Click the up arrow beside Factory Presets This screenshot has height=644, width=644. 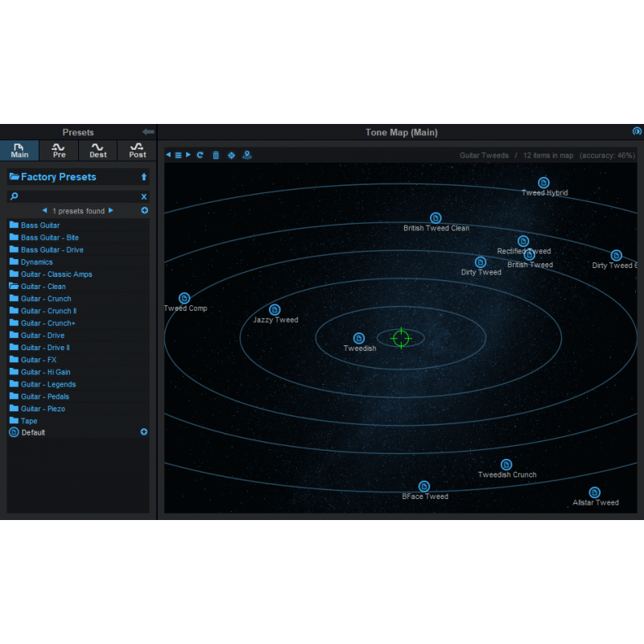(x=144, y=177)
